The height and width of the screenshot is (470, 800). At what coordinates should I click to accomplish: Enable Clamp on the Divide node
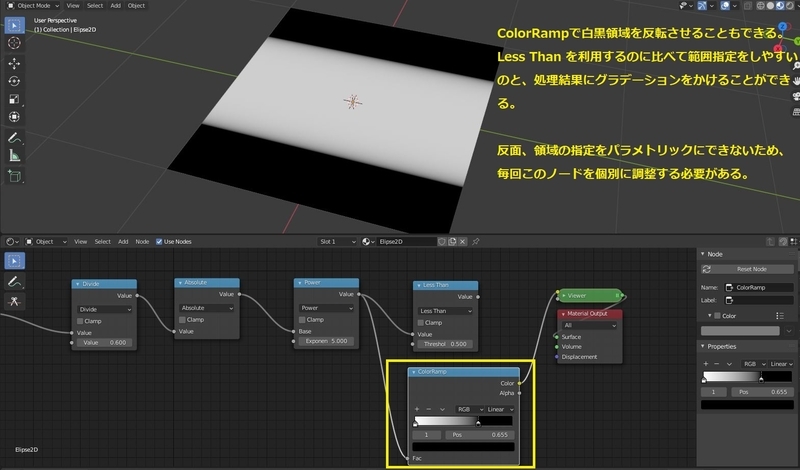click(x=80, y=321)
